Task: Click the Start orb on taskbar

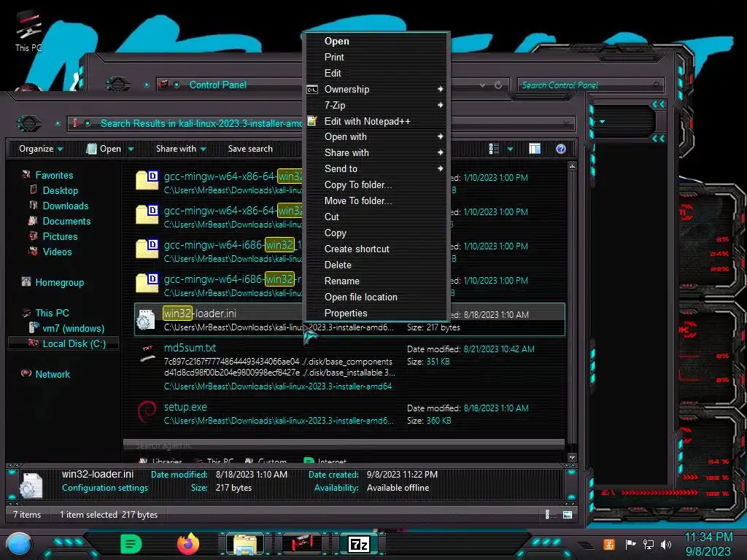Action: coord(19,545)
